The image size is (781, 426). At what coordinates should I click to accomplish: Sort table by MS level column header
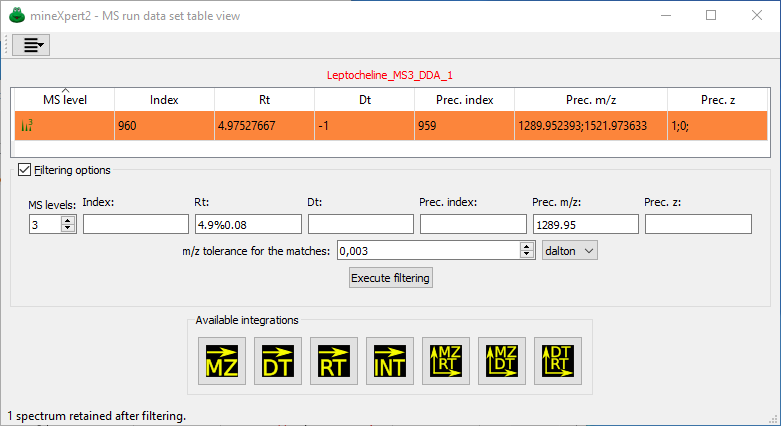(64, 100)
